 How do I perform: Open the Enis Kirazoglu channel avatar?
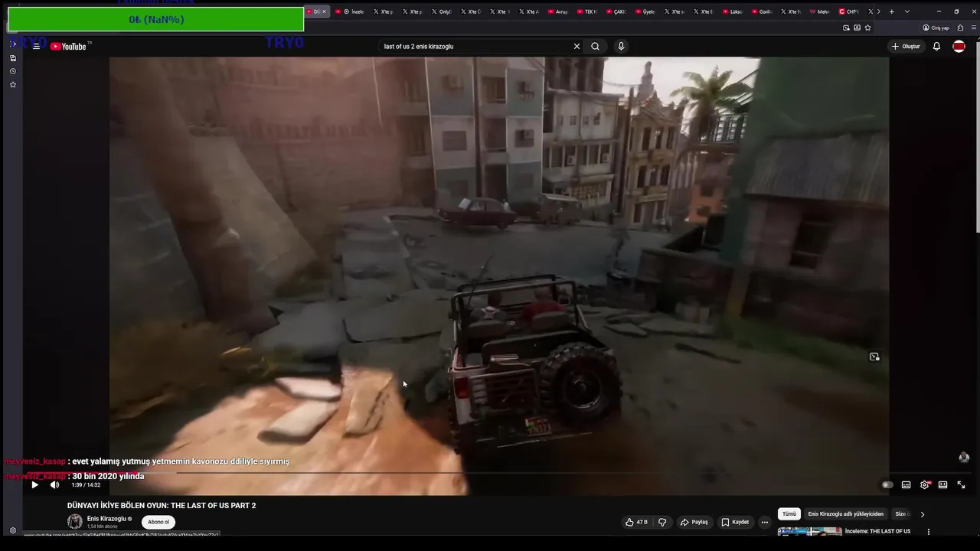74,522
